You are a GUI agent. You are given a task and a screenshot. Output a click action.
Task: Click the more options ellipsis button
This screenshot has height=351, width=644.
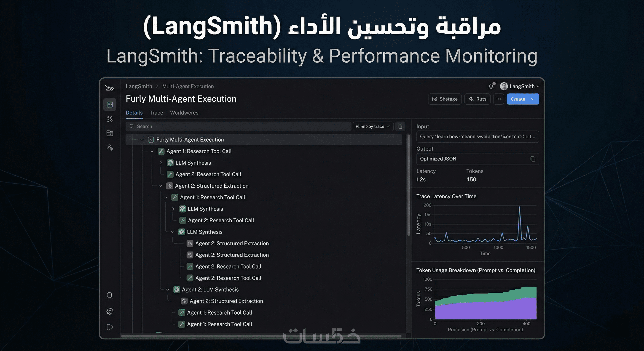click(x=499, y=99)
